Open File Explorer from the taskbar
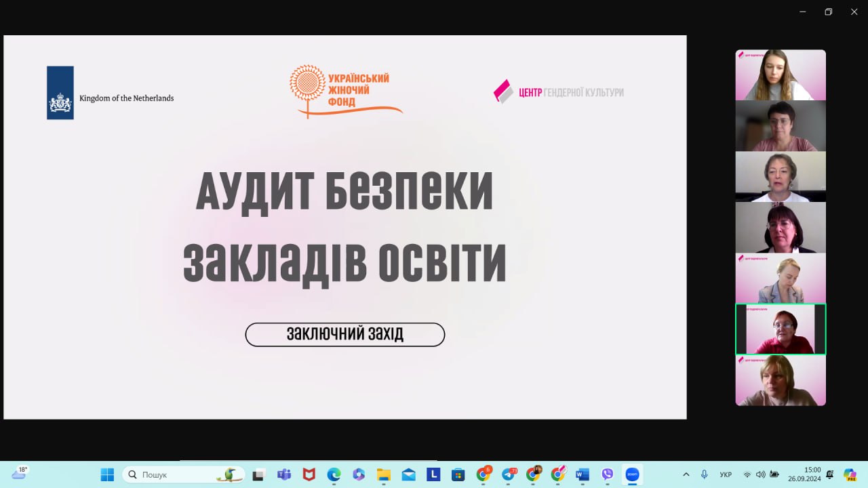This screenshot has height=488, width=868. [x=383, y=474]
